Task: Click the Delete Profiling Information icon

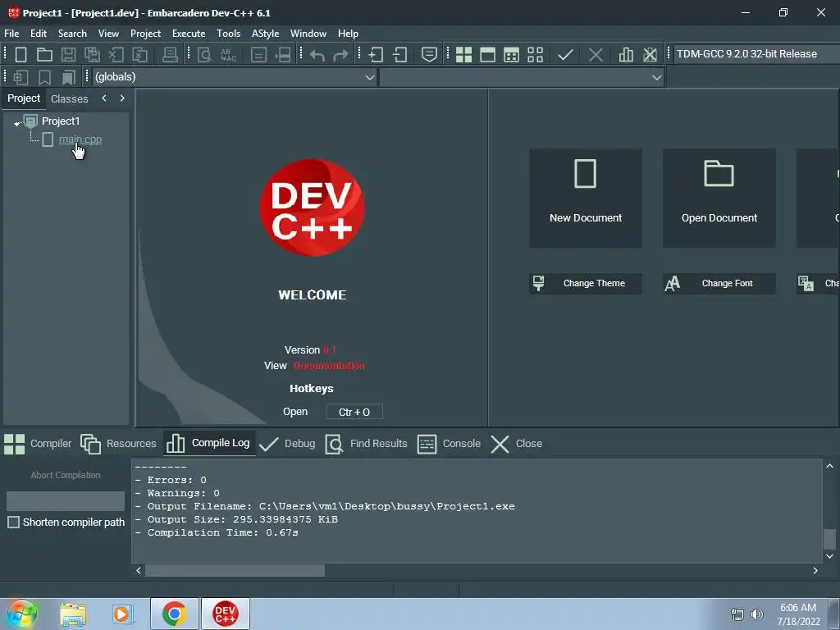Action: pyautogui.click(x=650, y=55)
